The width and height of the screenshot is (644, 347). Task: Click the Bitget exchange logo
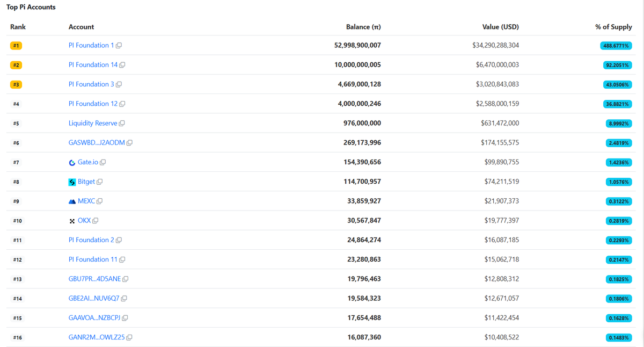(72, 182)
